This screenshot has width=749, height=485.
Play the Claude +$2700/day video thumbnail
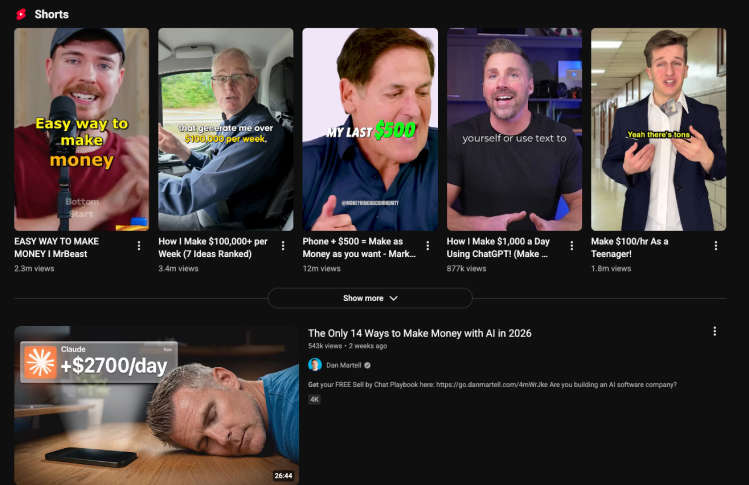click(x=157, y=406)
